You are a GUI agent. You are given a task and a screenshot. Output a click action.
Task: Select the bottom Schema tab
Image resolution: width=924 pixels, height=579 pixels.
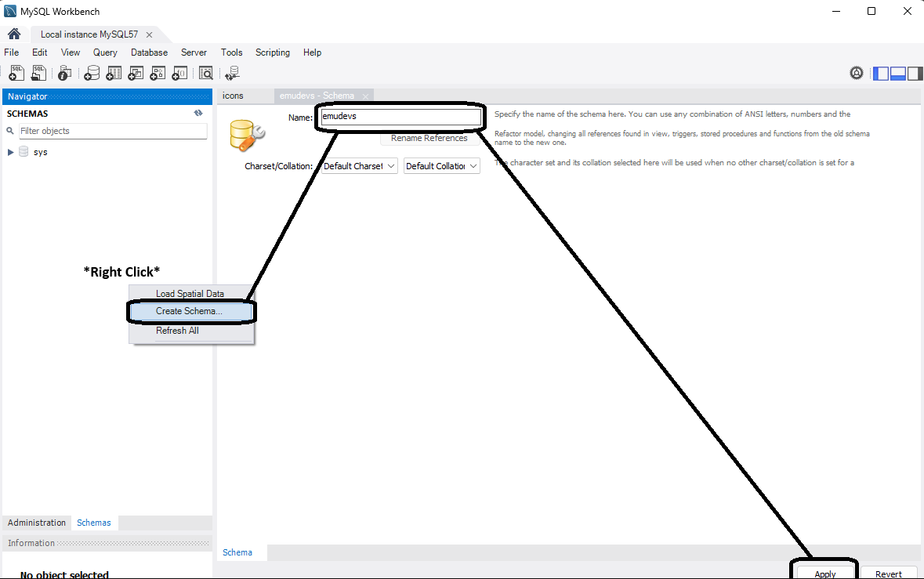237,552
